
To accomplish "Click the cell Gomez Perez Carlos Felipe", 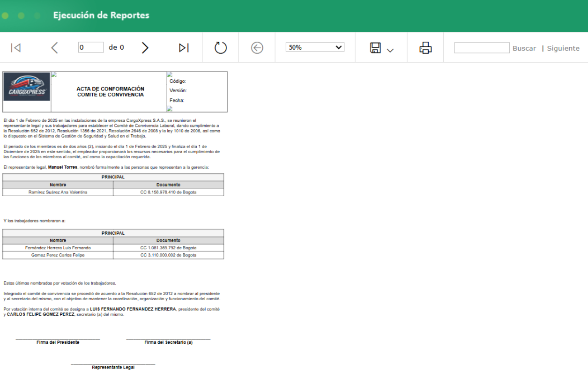I will pos(58,255).
